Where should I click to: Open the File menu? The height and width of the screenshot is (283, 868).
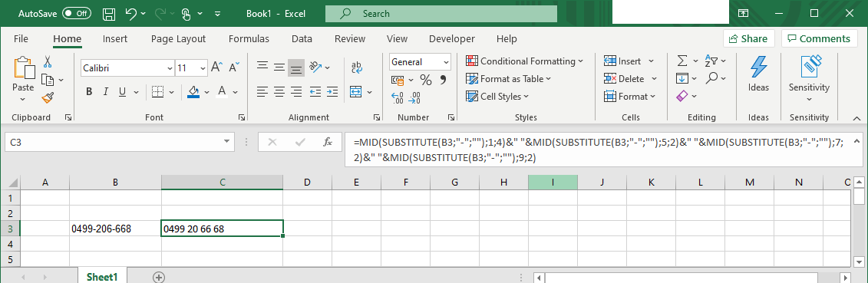click(21, 38)
